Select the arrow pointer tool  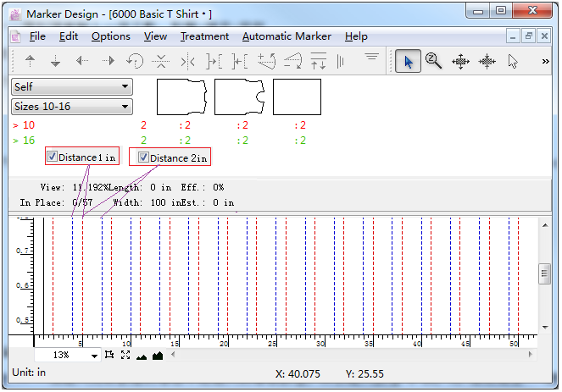[x=408, y=62]
